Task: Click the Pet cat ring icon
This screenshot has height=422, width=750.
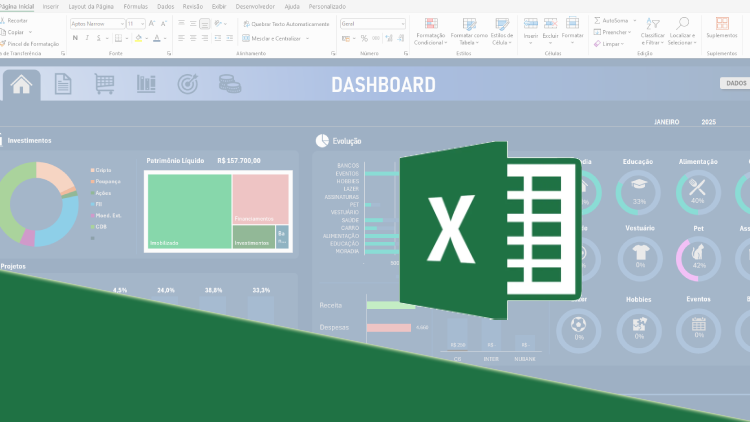Action: (x=698, y=259)
